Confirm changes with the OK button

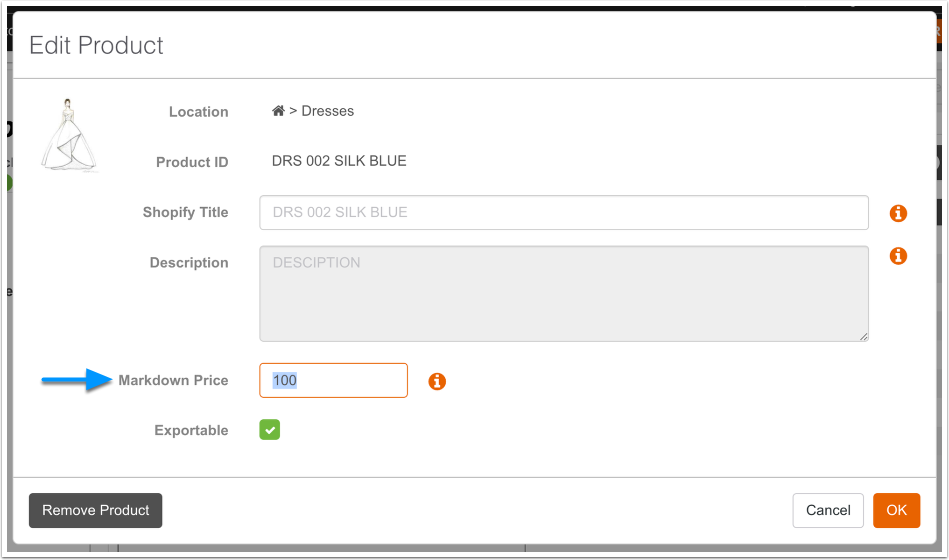[896, 510]
